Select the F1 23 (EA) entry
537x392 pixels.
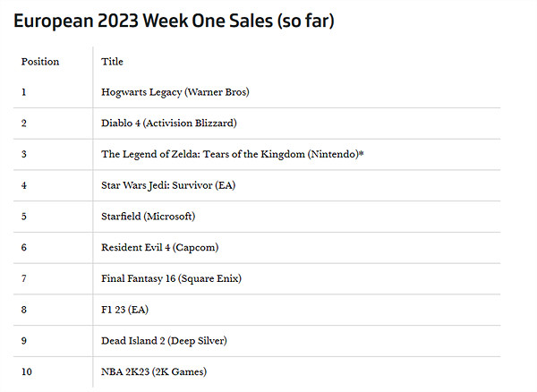click(x=124, y=309)
